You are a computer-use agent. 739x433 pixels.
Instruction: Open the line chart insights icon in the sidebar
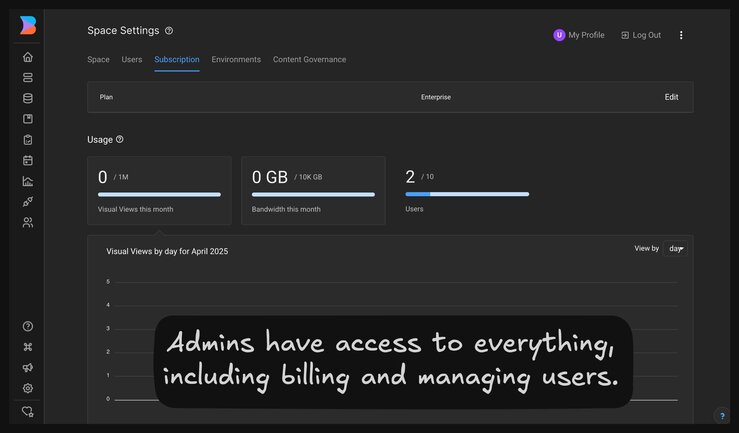[28, 181]
